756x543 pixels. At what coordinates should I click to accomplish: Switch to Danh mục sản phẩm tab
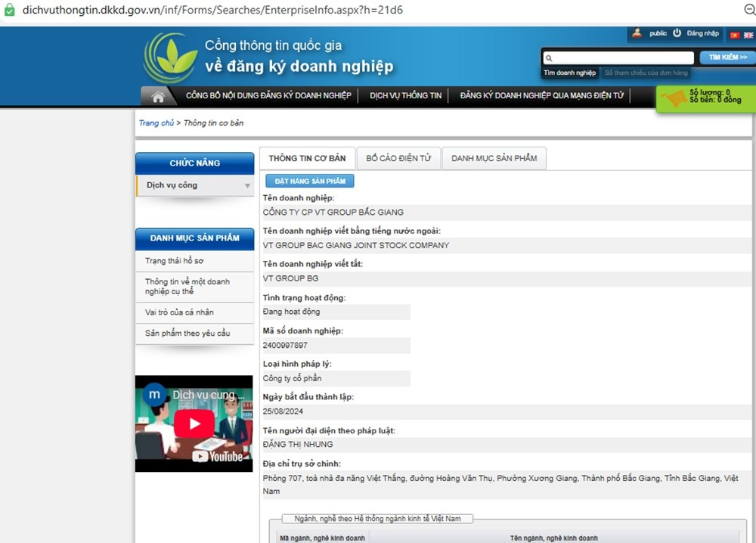[x=494, y=158]
